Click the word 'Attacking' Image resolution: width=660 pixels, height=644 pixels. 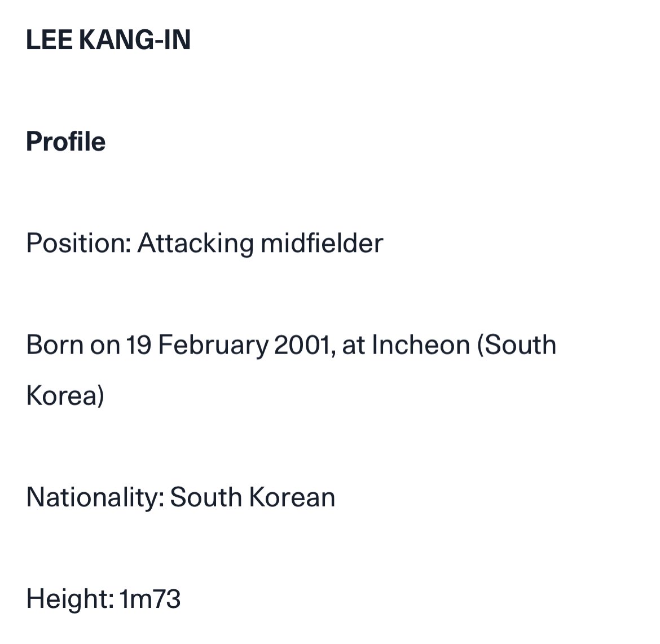[196, 244]
